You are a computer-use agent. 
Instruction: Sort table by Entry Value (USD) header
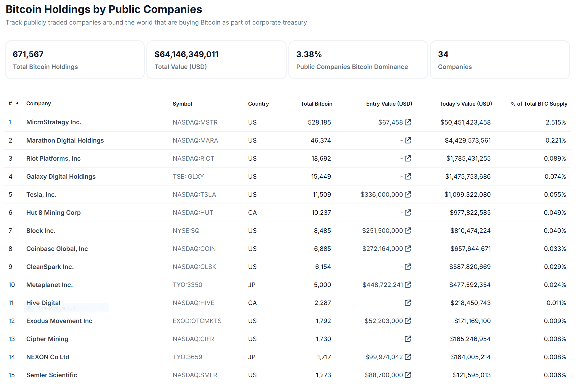click(x=389, y=104)
